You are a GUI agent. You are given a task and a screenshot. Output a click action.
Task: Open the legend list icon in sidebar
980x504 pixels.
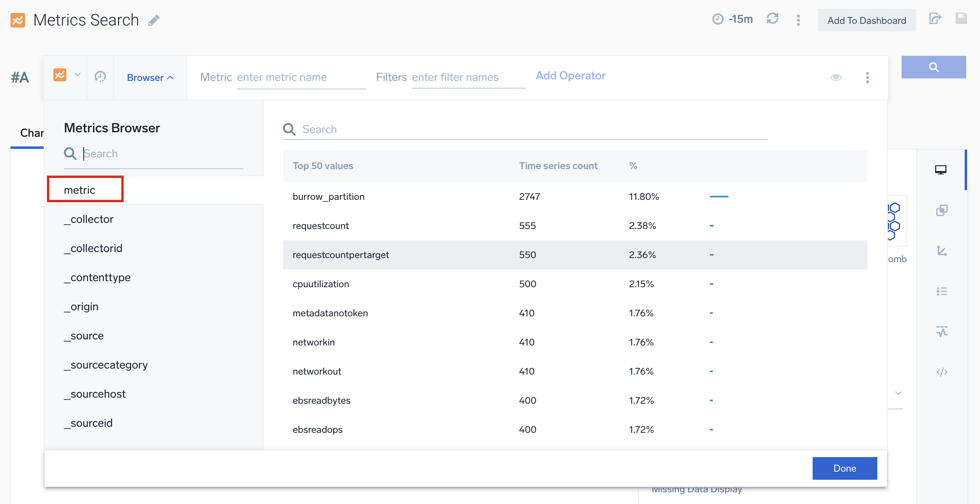[942, 291]
